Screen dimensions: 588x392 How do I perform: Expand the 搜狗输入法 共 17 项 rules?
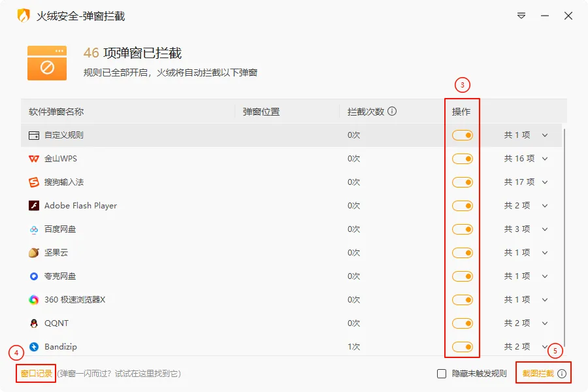[x=545, y=182]
